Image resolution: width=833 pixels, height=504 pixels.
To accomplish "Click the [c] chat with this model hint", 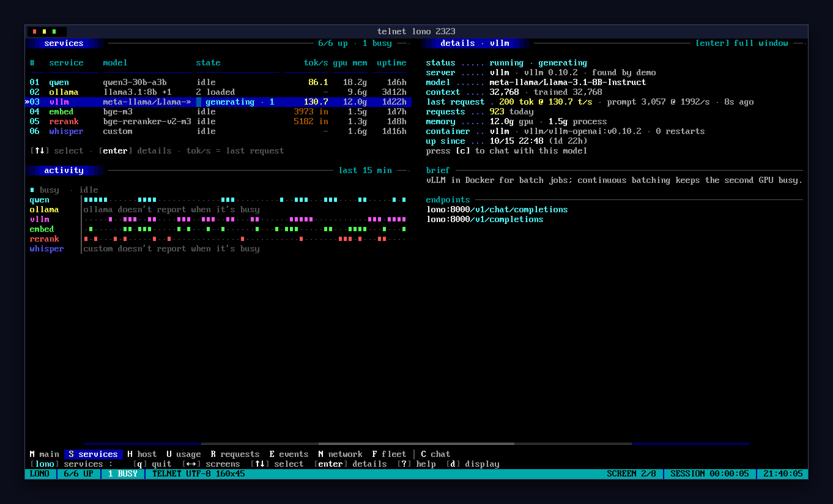I will pos(506,151).
